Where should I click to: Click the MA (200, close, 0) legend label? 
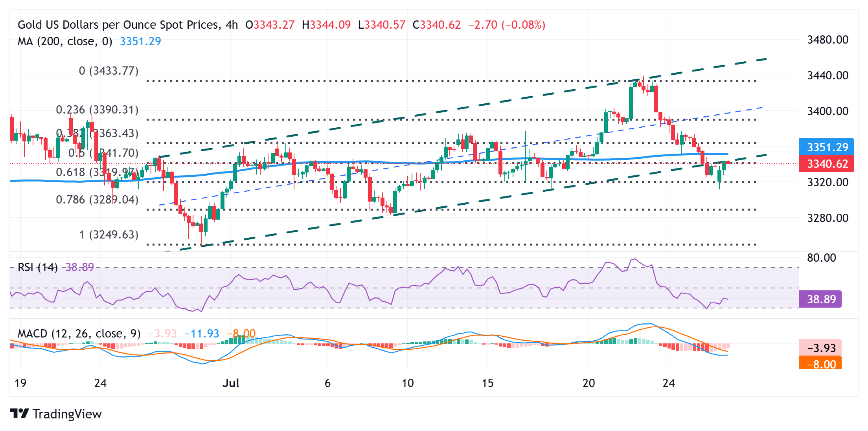65,41
